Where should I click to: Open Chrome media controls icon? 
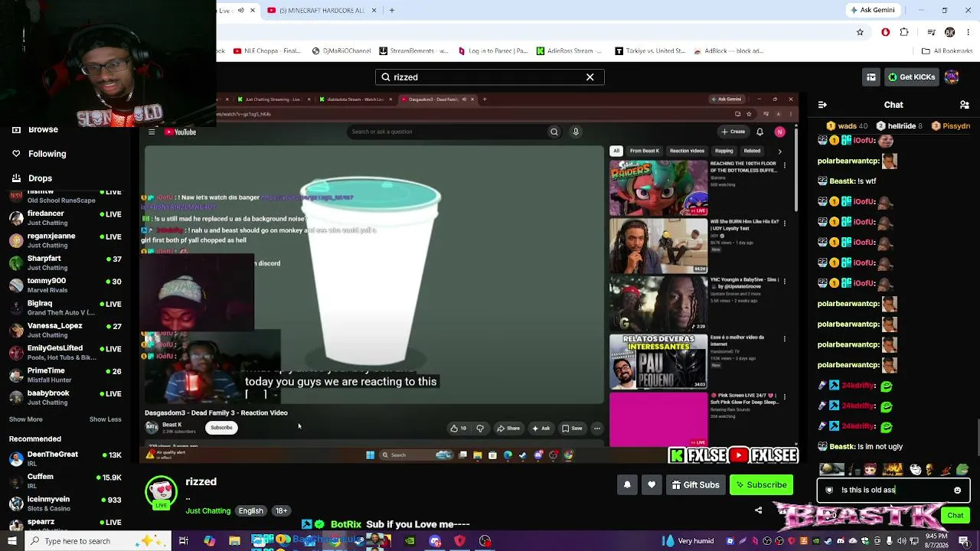coord(931,32)
